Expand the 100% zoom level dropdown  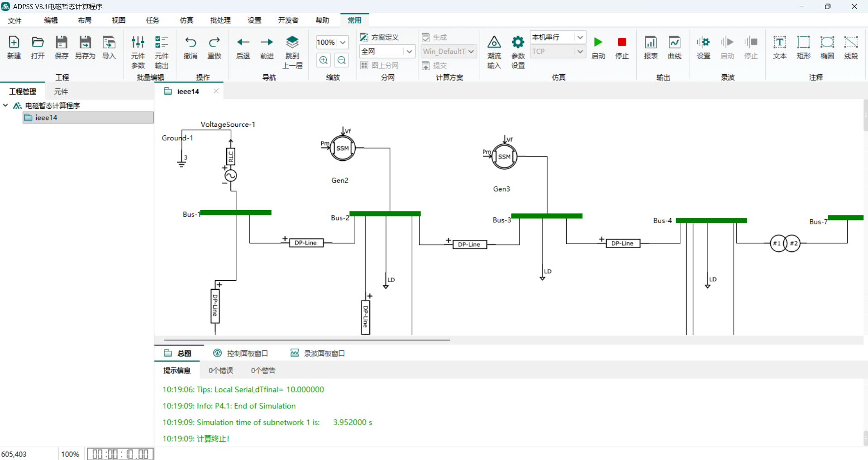343,42
